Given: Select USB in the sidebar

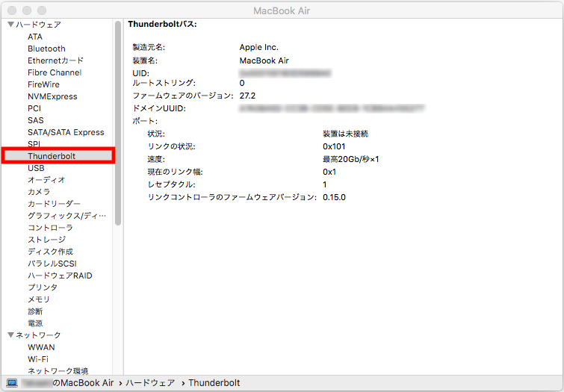Looking at the screenshot, I should point(36,168).
